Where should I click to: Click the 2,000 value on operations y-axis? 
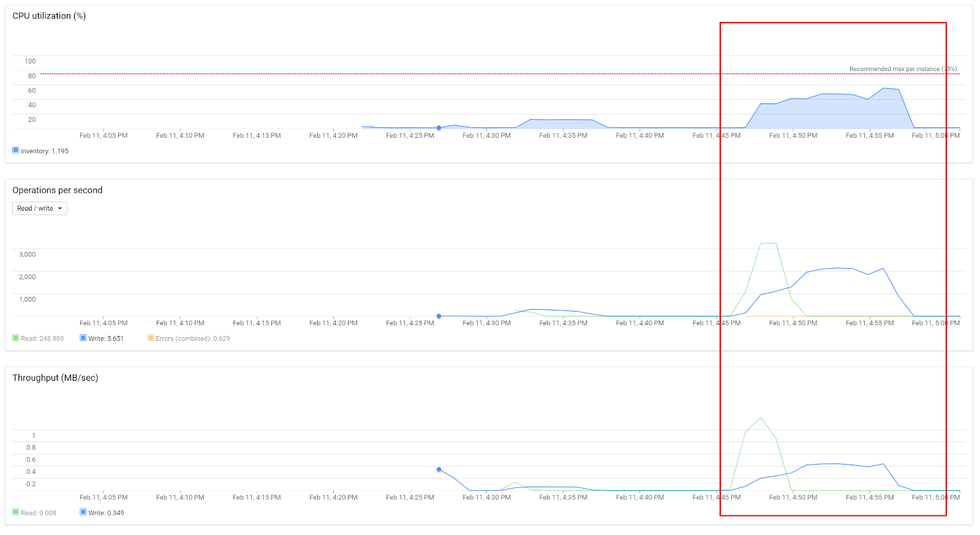coord(28,277)
